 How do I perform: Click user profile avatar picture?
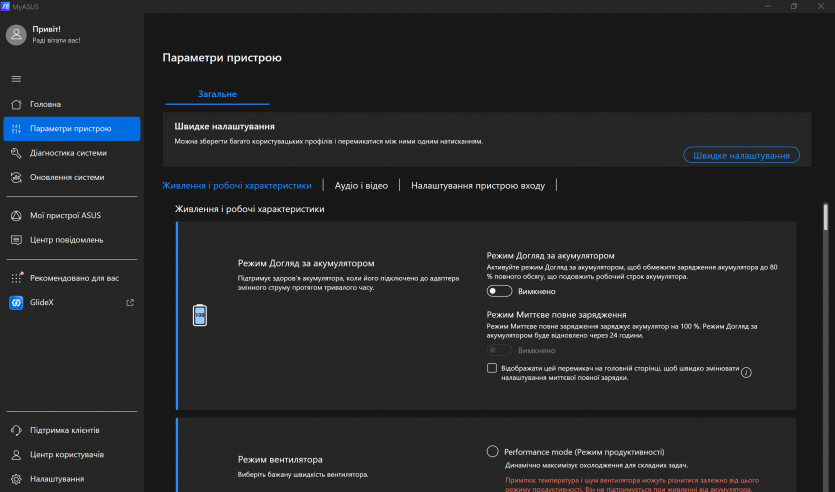click(16, 35)
